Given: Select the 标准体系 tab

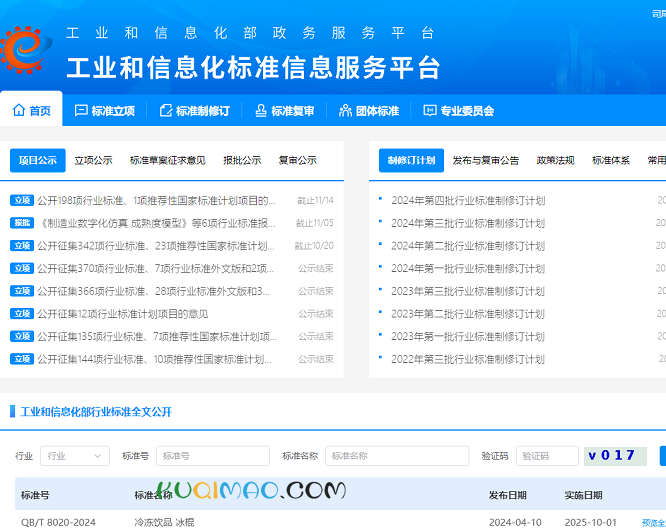Looking at the screenshot, I should pos(611,160).
